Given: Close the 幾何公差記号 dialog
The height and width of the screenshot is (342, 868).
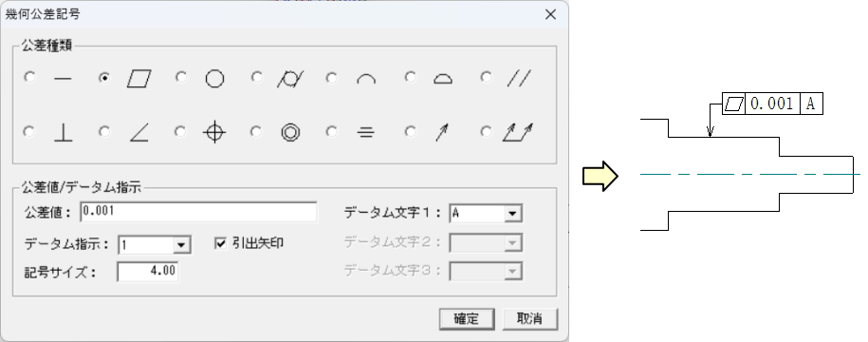Looking at the screenshot, I should (x=550, y=14).
